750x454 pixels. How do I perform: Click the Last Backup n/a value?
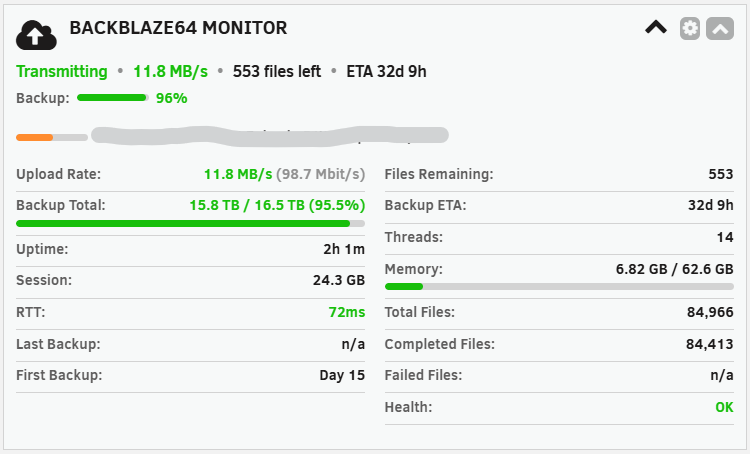click(x=353, y=344)
